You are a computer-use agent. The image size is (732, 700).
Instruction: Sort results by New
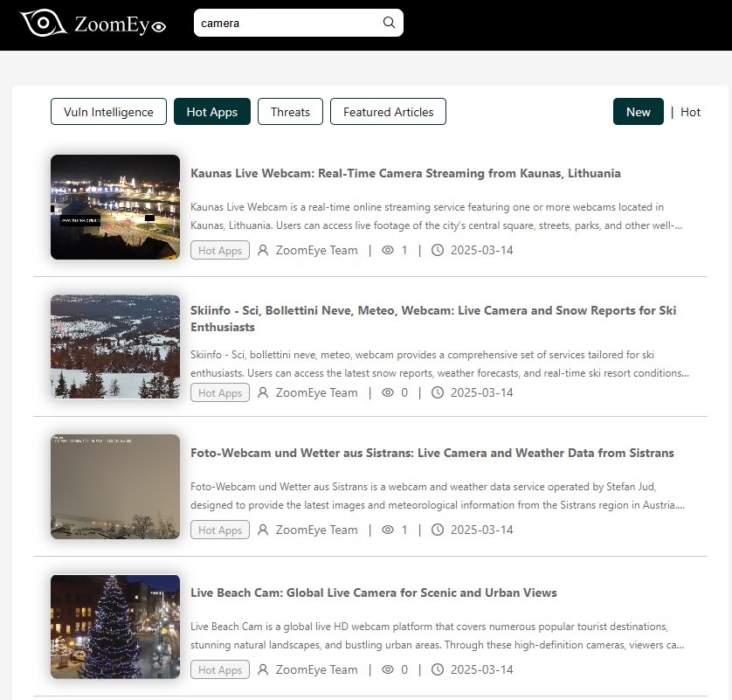point(639,112)
